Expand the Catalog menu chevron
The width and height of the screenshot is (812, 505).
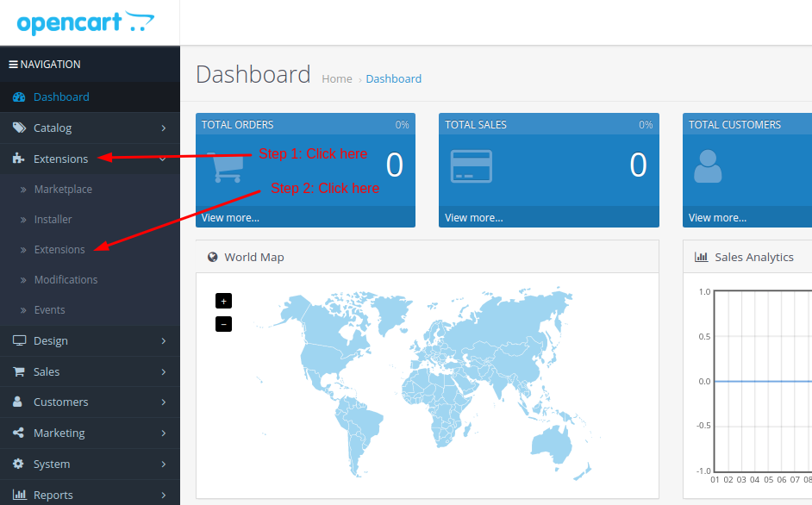[163, 128]
